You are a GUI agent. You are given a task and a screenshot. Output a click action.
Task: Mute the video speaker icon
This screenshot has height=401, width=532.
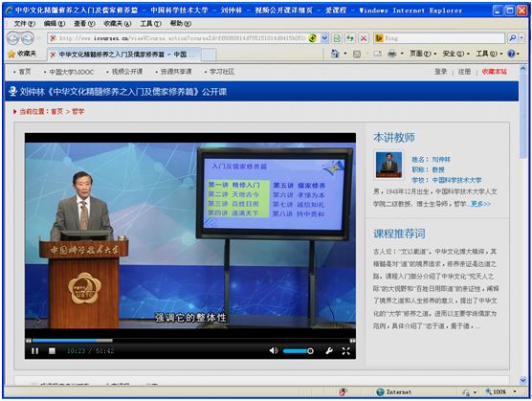tap(274, 350)
